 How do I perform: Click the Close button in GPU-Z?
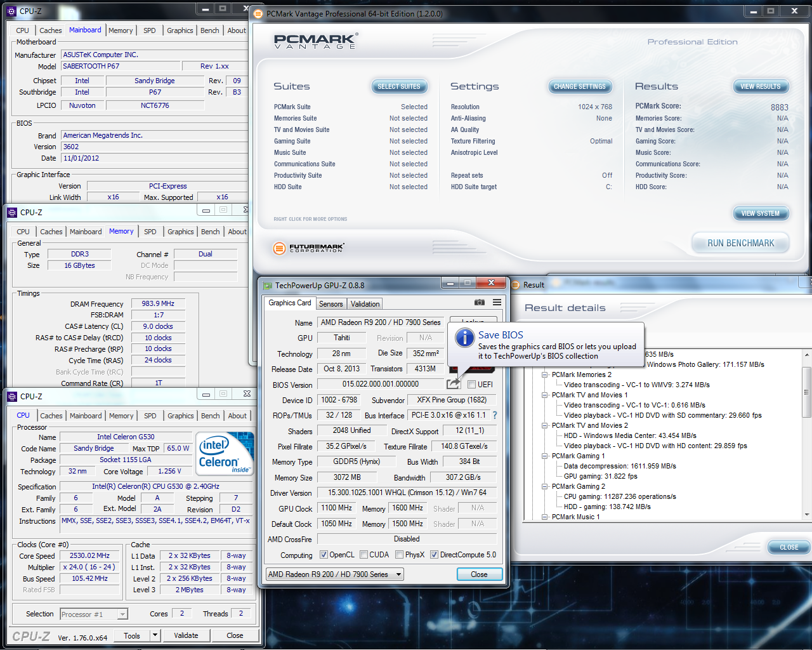479,574
